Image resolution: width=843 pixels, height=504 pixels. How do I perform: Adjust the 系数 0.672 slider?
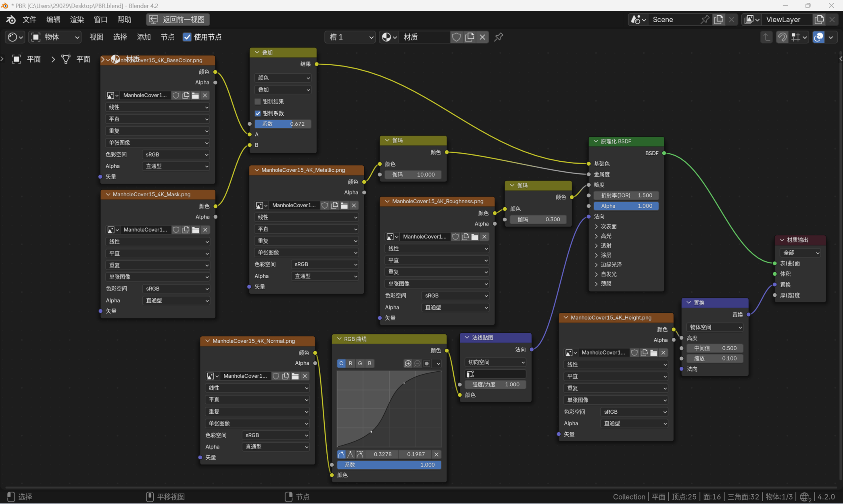pyautogui.click(x=283, y=124)
